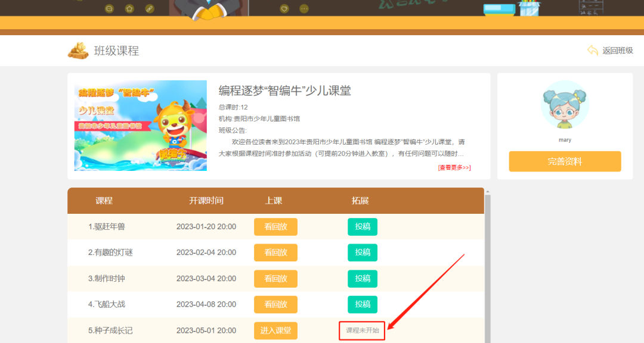Click the heart icon in top header
The image size is (644, 343).
pos(284,8)
